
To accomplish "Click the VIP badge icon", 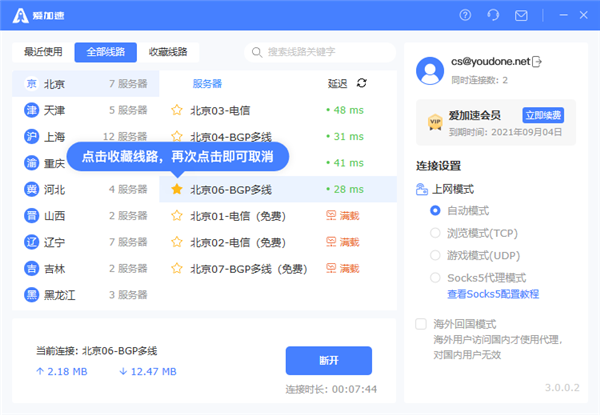I will (435, 122).
